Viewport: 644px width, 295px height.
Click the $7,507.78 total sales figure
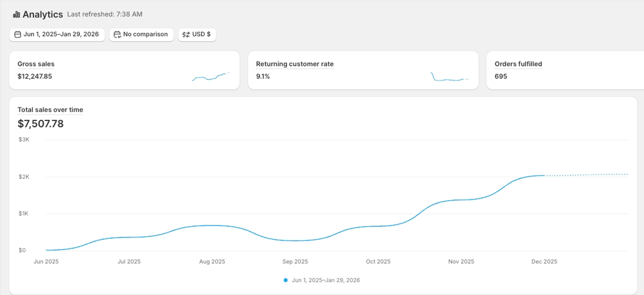coord(40,124)
